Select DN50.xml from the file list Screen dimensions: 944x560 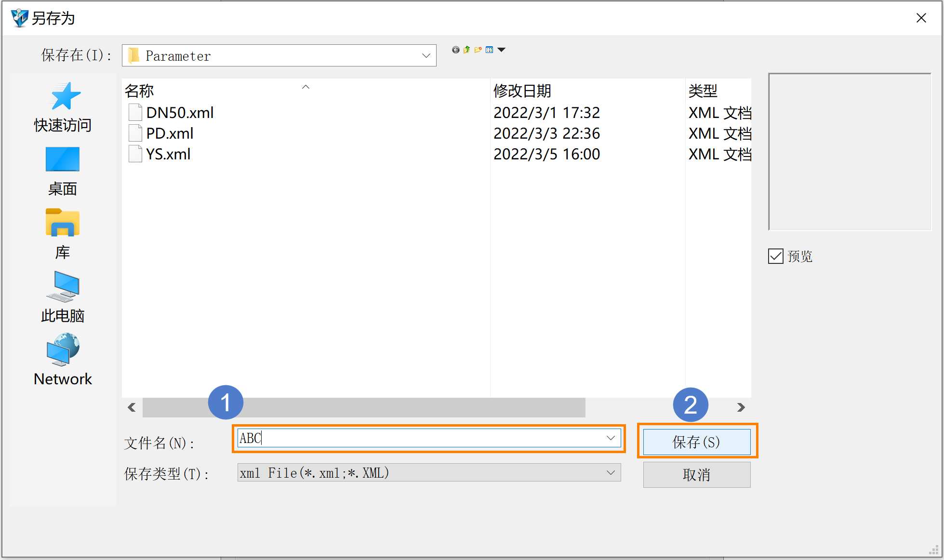tap(179, 112)
